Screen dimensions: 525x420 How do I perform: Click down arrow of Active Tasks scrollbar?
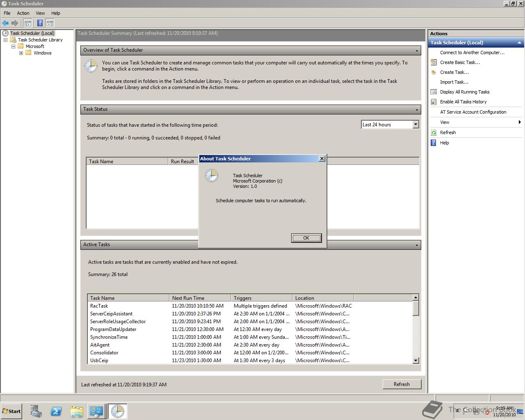click(x=415, y=361)
